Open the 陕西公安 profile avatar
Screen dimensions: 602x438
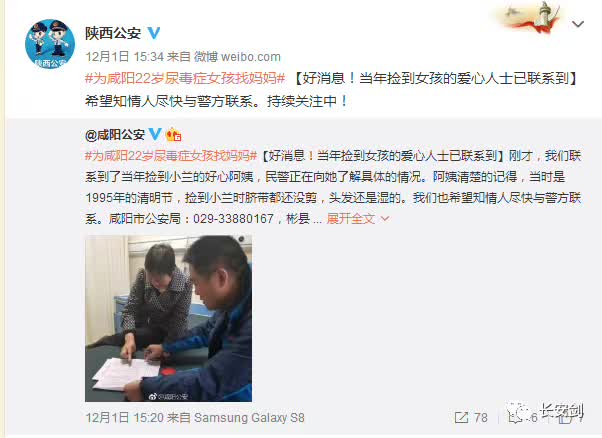(50, 44)
